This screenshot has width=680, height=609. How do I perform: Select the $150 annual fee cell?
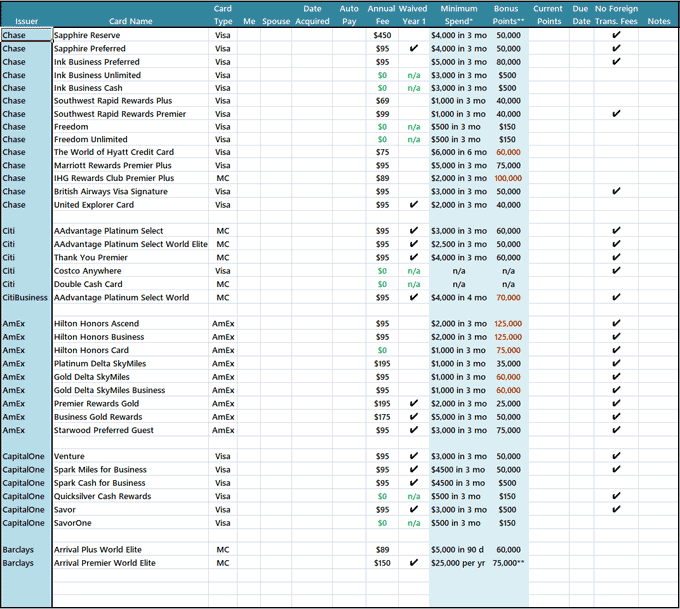pyautogui.click(x=382, y=563)
